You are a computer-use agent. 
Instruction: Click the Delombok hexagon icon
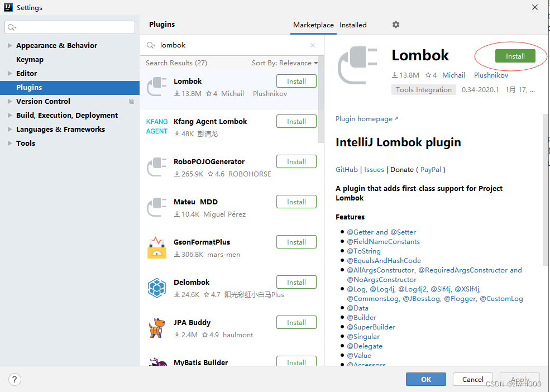coord(157,288)
